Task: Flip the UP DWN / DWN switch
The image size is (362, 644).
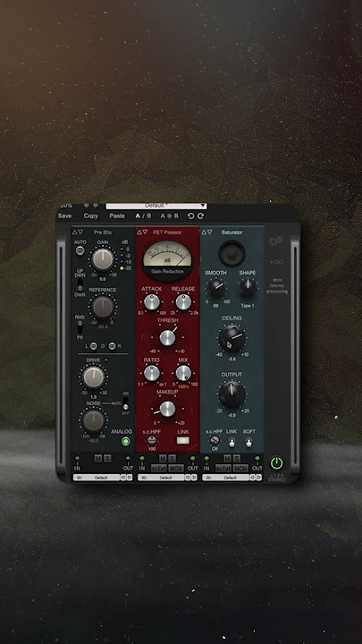Action: [x=80, y=284]
